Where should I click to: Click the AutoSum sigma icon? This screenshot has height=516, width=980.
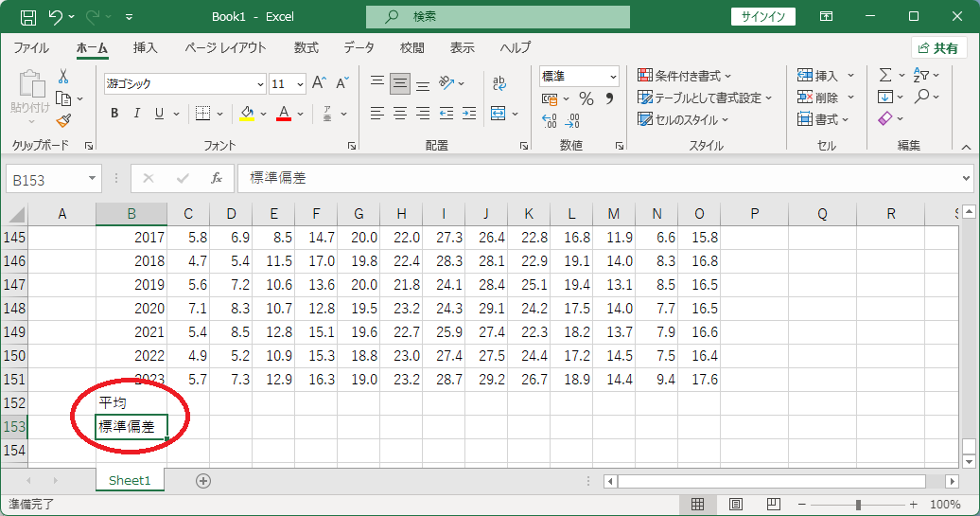(885, 75)
